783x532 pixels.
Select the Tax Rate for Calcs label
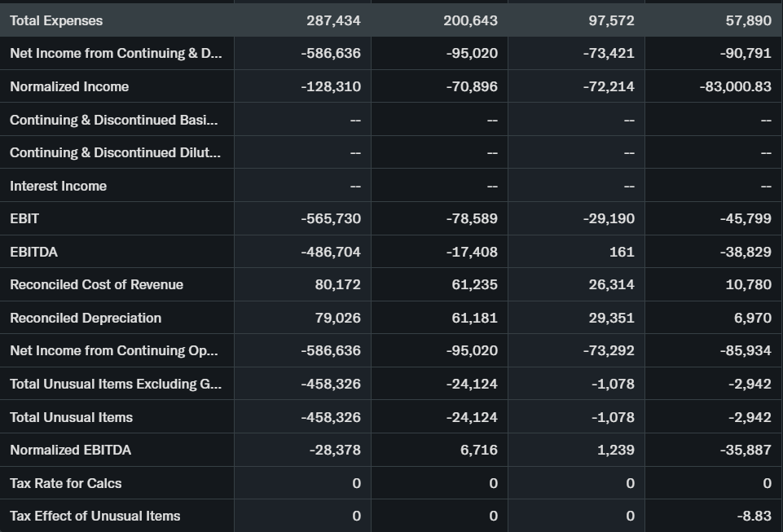(x=65, y=483)
